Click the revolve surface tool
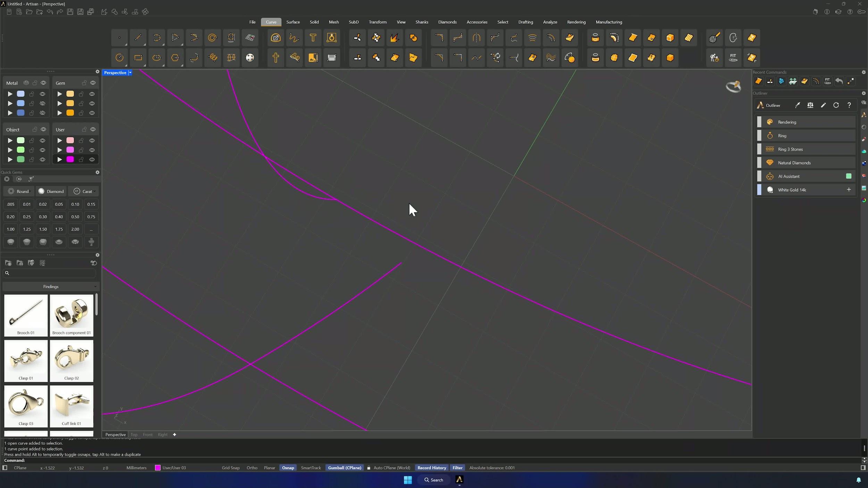 614,38
